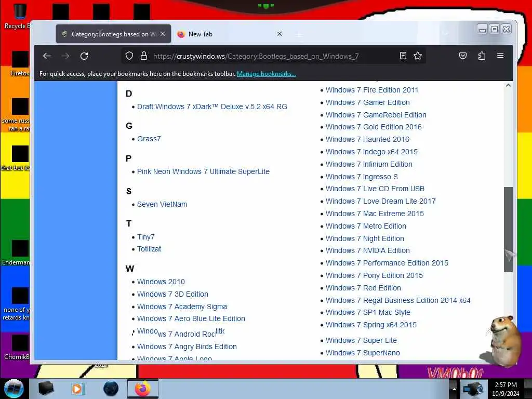Open Windows 7 Pony Edition 2015 link
The image size is (532, 399).
tap(374, 275)
